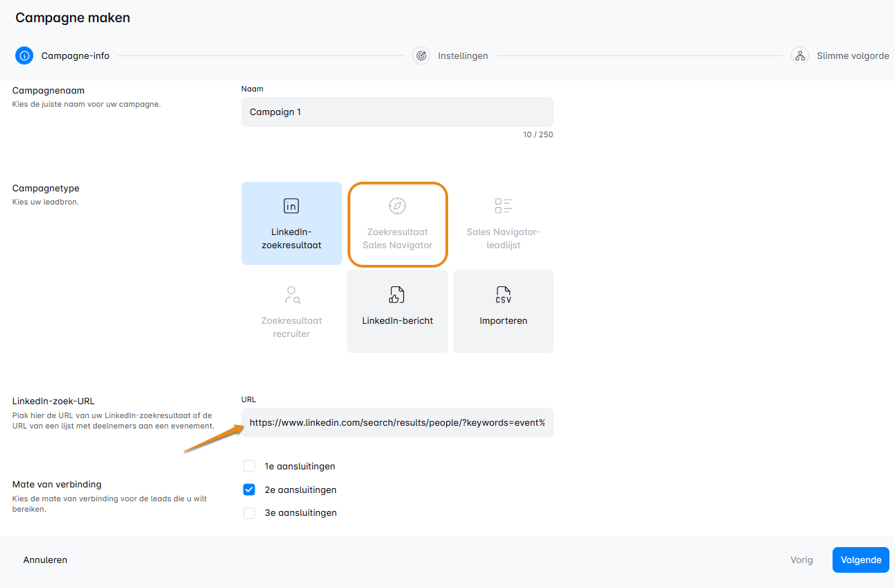Click the Sales Navigator compass icon
Viewport: 895px width, 588px height.
point(397,206)
